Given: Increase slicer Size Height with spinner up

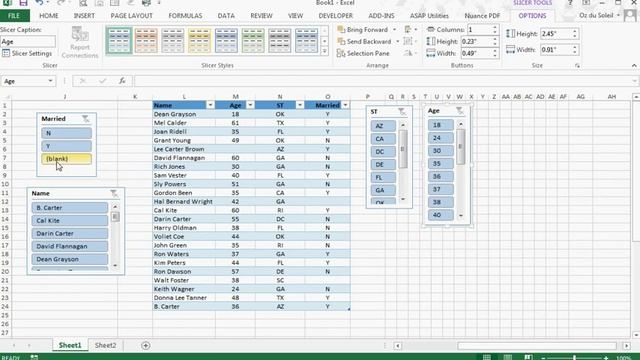Looking at the screenshot, I should tap(574, 31).
